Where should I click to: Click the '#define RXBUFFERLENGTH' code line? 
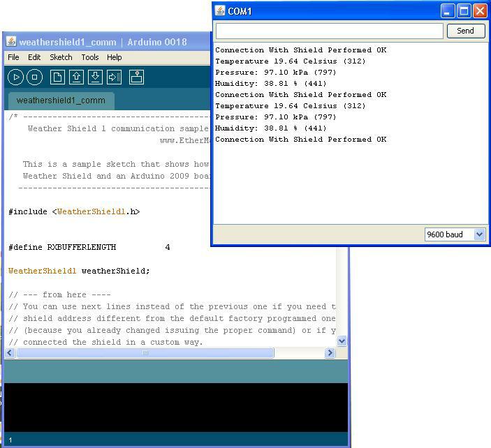click(x=89, y=248)
